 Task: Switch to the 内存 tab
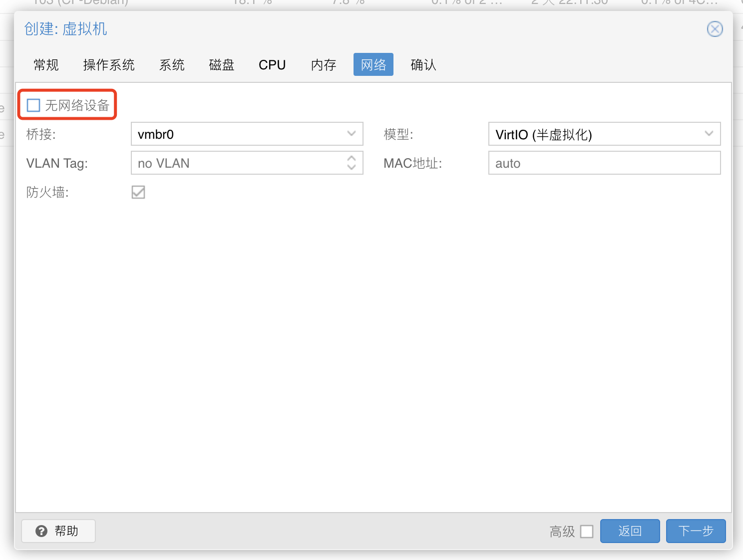(324, 65)
